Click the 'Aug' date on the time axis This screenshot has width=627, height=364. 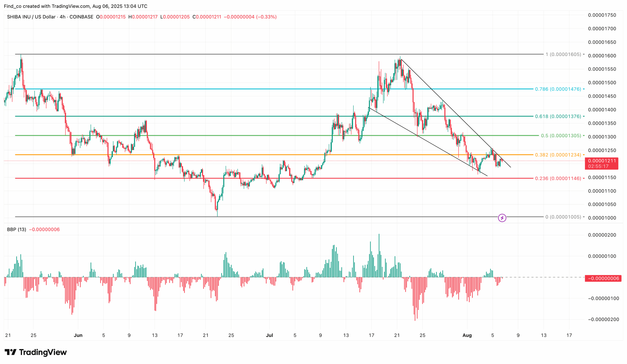pyautogui.click(x=467, y=335)
